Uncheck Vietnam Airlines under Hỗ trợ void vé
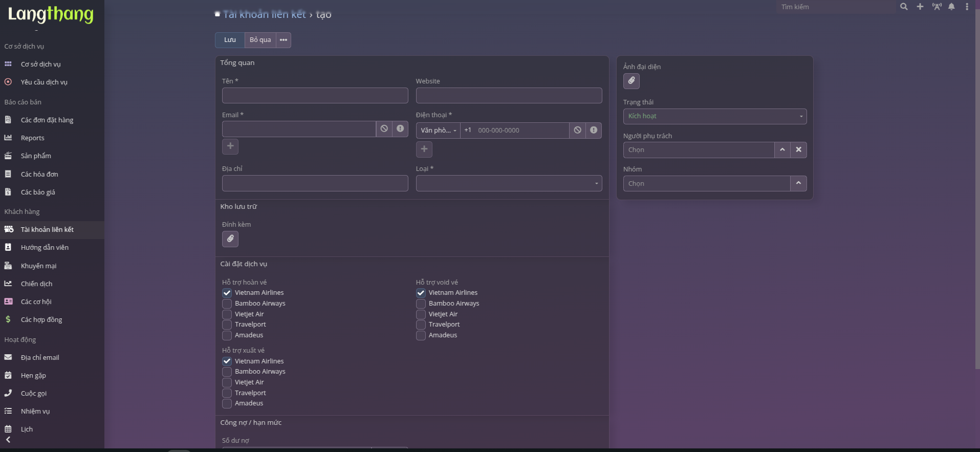 (x=421, y=293)
